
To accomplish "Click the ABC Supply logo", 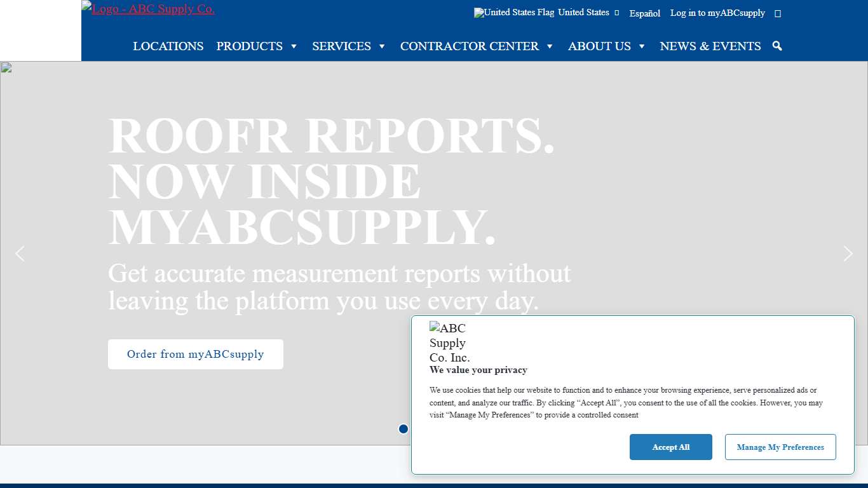I will click(x=148, y=9).
